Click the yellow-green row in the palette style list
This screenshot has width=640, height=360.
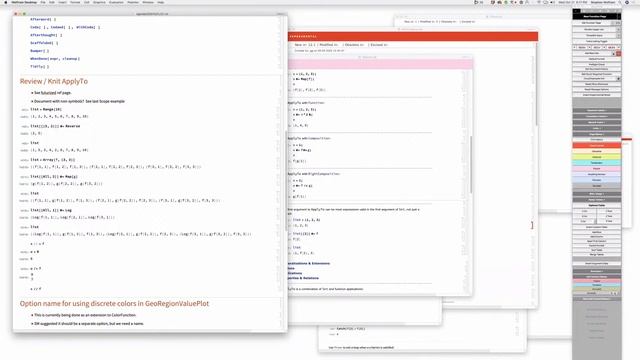coord(597,157)
